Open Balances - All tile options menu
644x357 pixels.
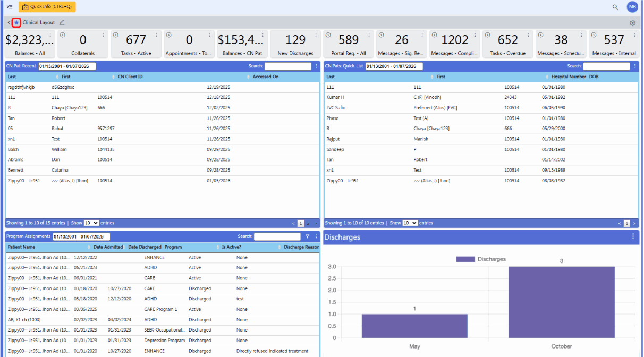[50, 35]
